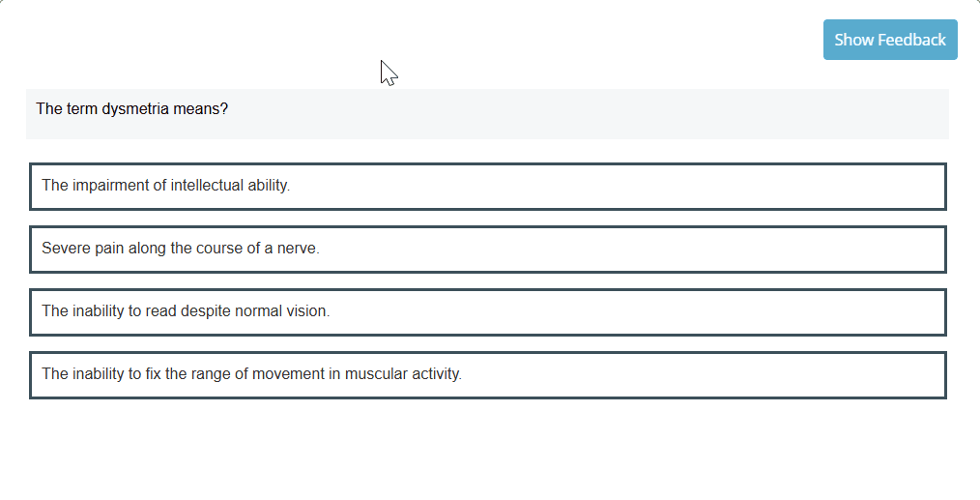This screenshot has width=980, height=500.
Task: Click the question text 'The term dysmetria means?'
Action: pos(131,108)
